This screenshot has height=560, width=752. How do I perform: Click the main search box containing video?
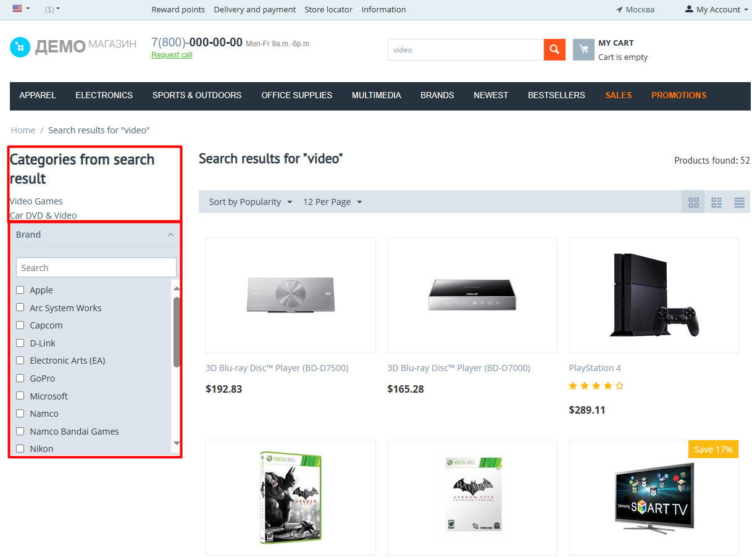pos(466,49)
